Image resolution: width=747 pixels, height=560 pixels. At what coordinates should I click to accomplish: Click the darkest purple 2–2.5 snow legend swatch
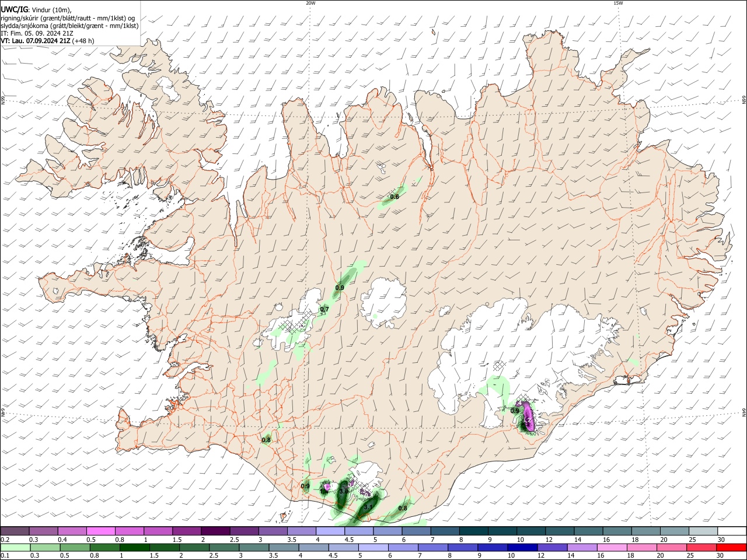point(215,531)
